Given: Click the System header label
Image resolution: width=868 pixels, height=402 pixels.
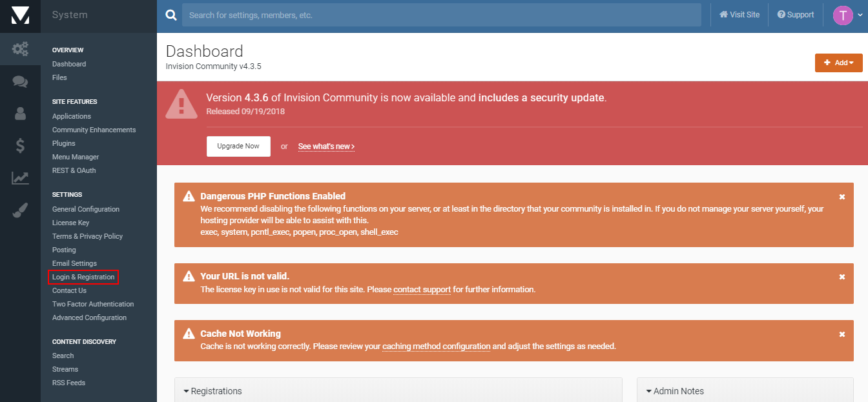Looking at the screenshot, I should click(70, 15).
